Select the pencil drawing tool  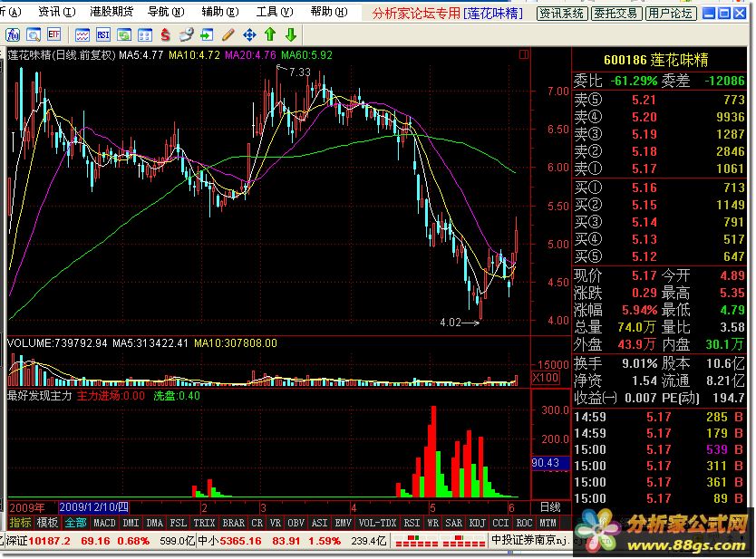click(x=228, y=34)
